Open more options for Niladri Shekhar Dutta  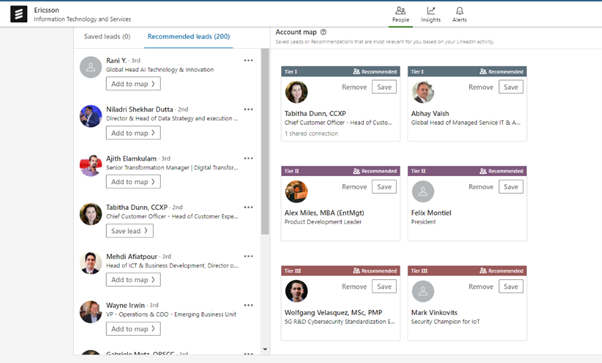click(248, 109)
